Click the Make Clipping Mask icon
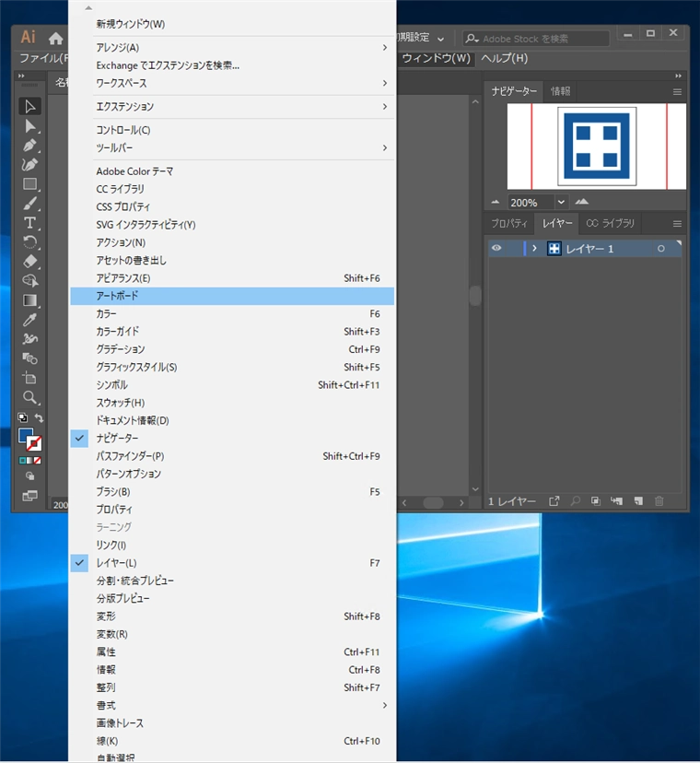The image size is (700, 763). (x=596, y=501)
